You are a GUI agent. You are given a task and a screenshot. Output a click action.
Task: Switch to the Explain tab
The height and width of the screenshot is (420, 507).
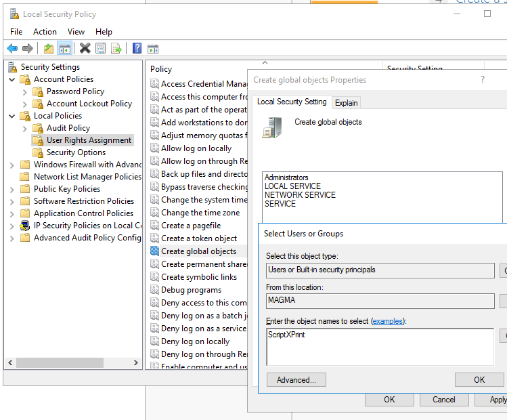(346, 103)
